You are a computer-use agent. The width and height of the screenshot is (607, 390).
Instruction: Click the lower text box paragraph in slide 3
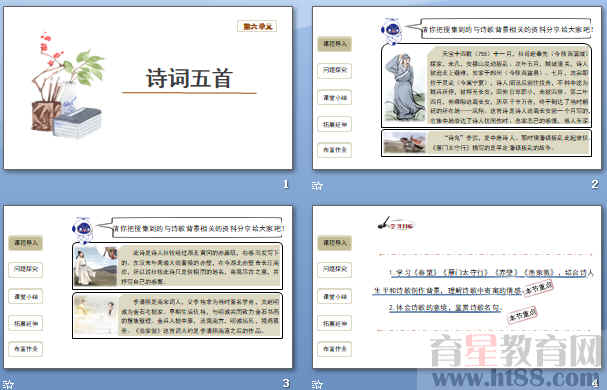(x=200, y=316)
